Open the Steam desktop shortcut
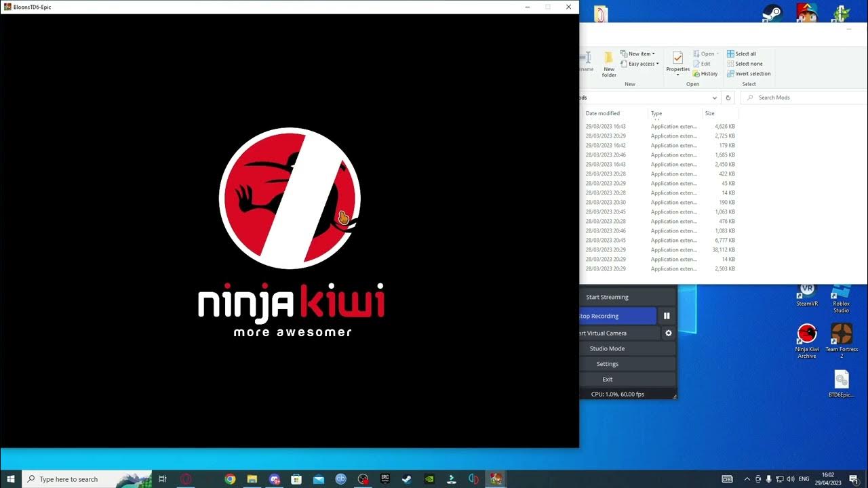This screenshot has width=868, height=488. 772,12
